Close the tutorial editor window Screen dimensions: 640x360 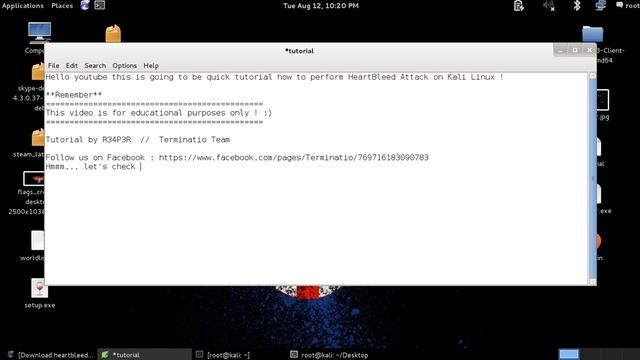(589, 50)
